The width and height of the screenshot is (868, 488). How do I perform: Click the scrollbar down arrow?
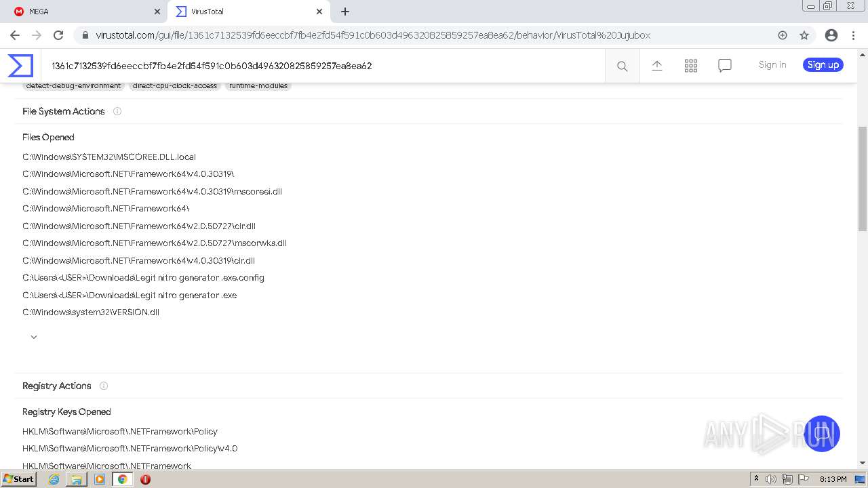coord(863,463)
